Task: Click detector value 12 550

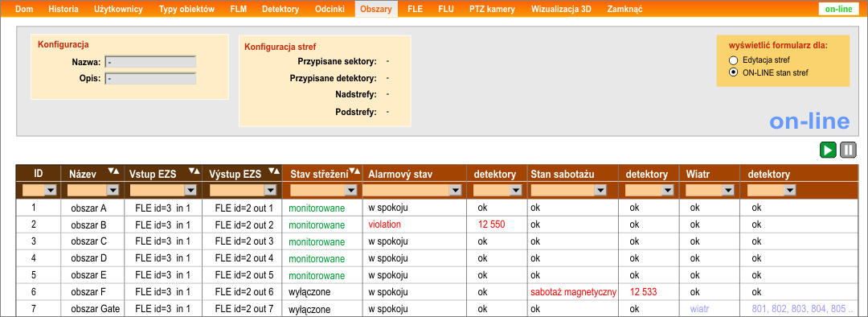Action: coord(492,225)
